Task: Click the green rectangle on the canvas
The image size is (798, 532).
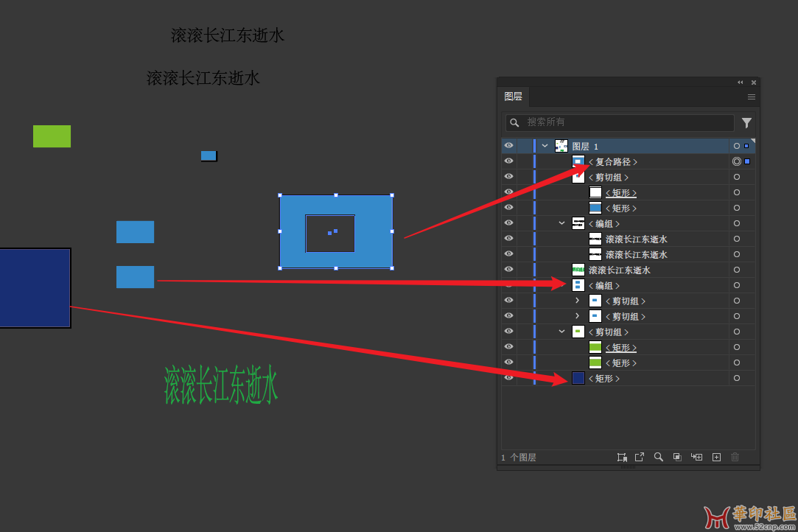Action: pyautogui.click(x=52, y=136)
